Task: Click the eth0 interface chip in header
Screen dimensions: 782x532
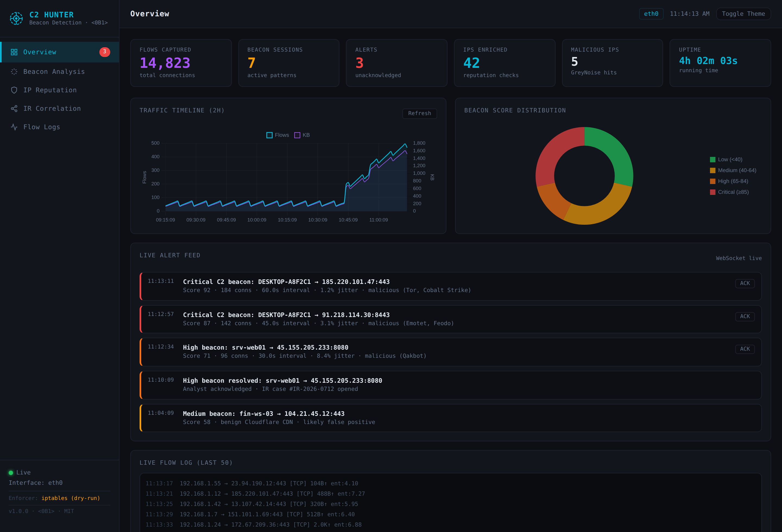Action: (651, 14)
